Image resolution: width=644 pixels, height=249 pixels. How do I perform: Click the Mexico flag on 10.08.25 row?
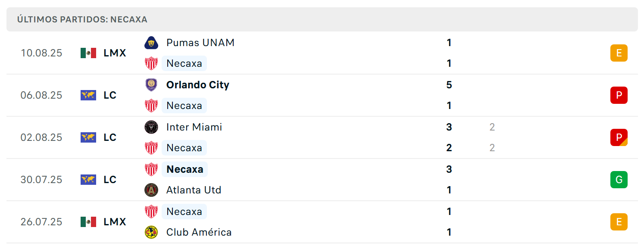88,53
